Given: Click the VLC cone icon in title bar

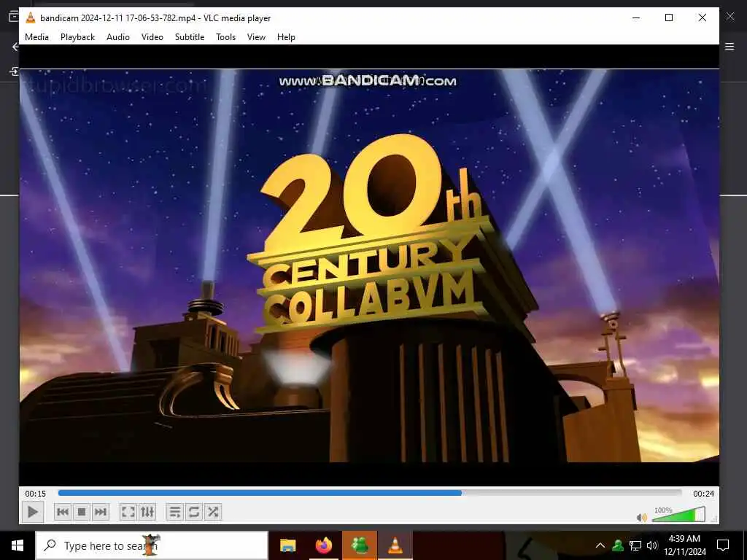Looking at the screenshot, I should click(31, 17).
